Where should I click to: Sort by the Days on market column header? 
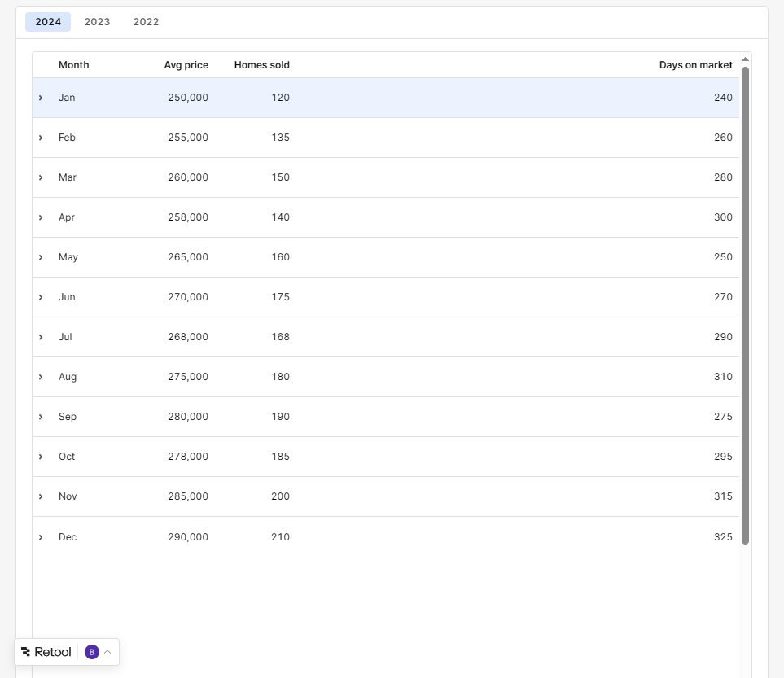(696, 64)
